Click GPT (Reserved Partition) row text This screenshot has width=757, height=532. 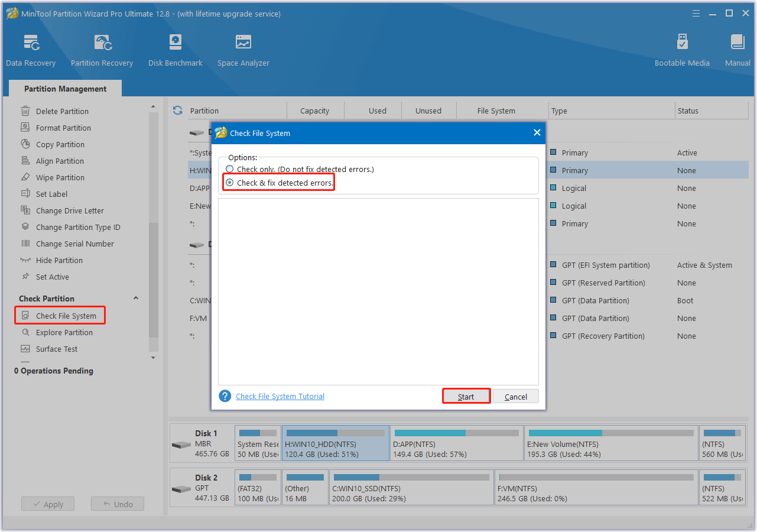click(x=603, y=283)
